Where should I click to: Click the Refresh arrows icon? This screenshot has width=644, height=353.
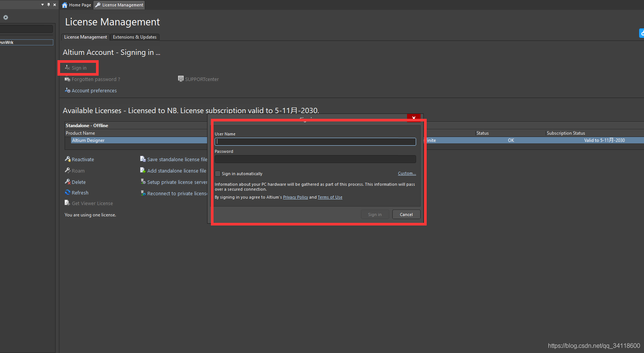pos(68,192)
